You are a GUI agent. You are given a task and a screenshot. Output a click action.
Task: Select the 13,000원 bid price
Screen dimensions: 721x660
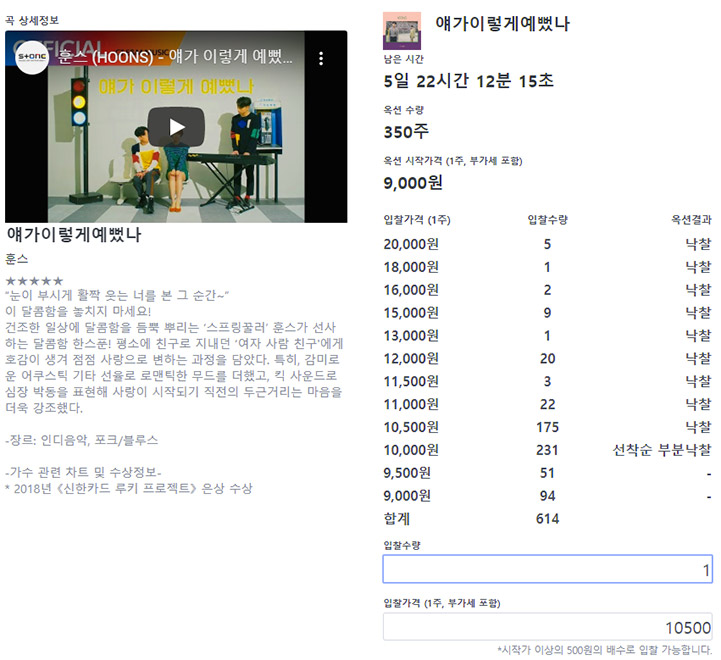click(411, 336)
